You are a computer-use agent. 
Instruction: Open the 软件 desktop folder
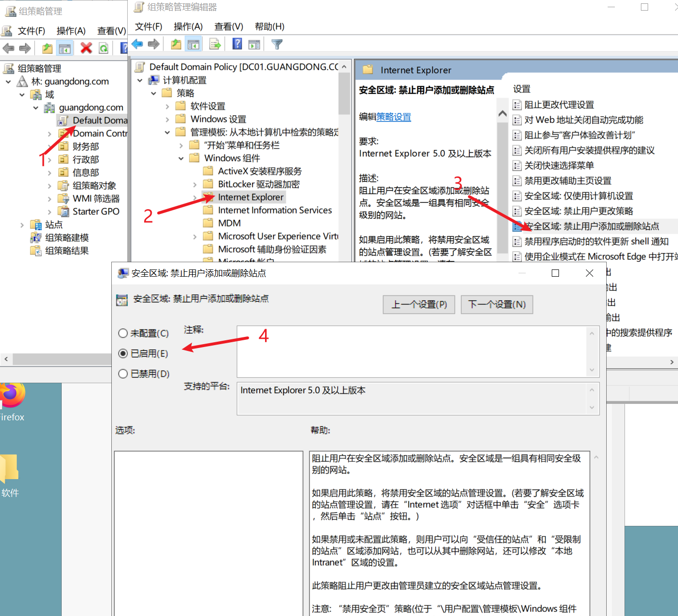click(x=9, y=469)
